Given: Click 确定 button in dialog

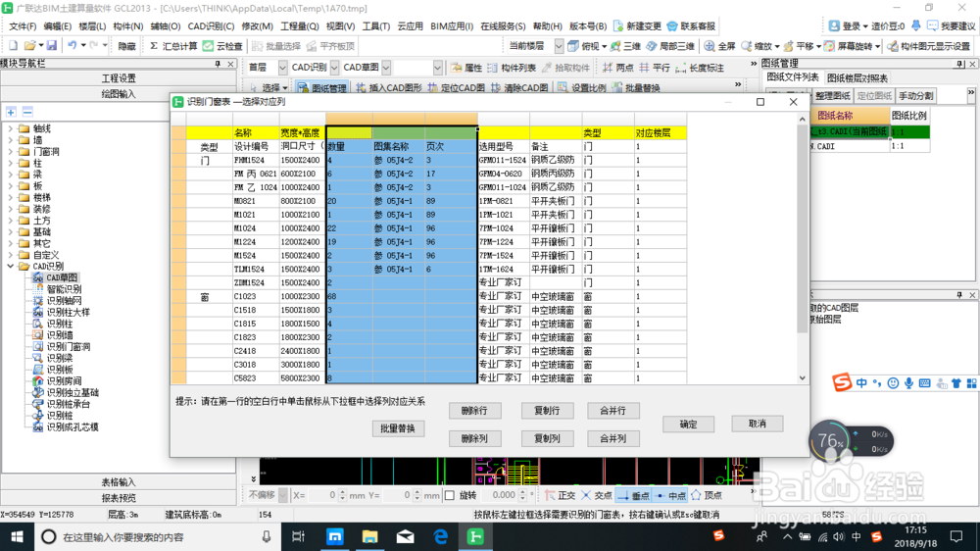Looking at the screenshot, I should [688, 425].
